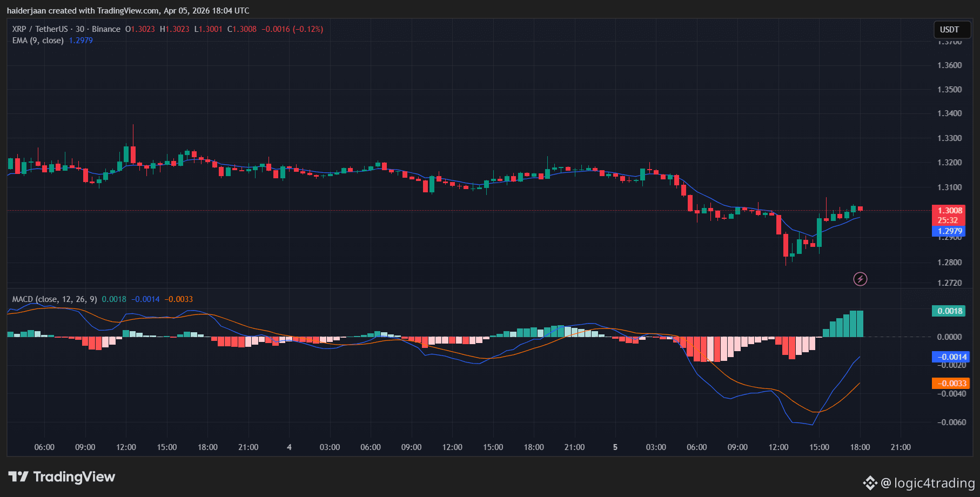Image resolution: width=980 pixels, height=497 pixels.
Task: Click the close value C1.3008 in legend
Action: tap(242, 29)
